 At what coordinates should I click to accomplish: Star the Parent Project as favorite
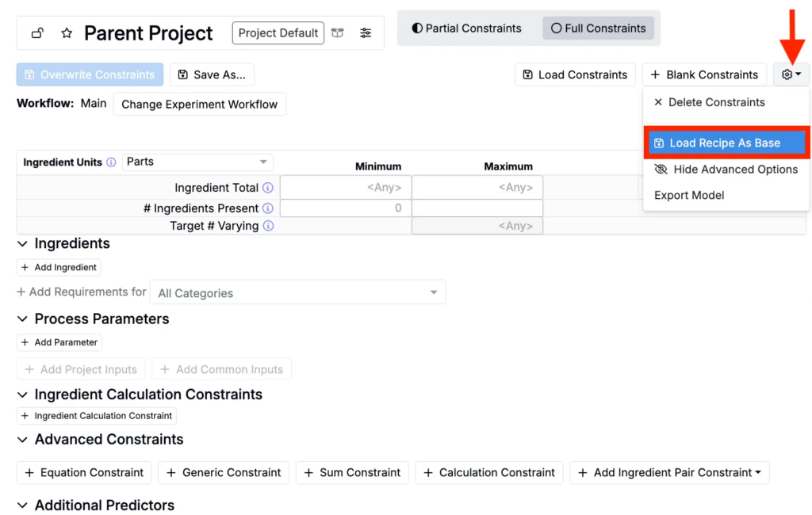click(x=67, y=33)
